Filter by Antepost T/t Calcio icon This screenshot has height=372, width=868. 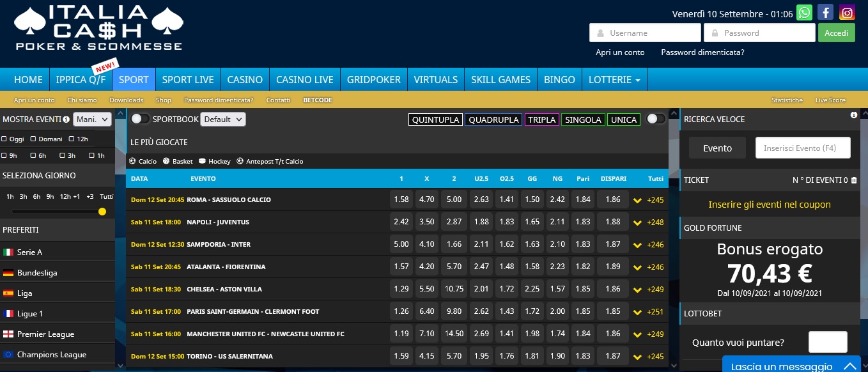coord(240,162)
